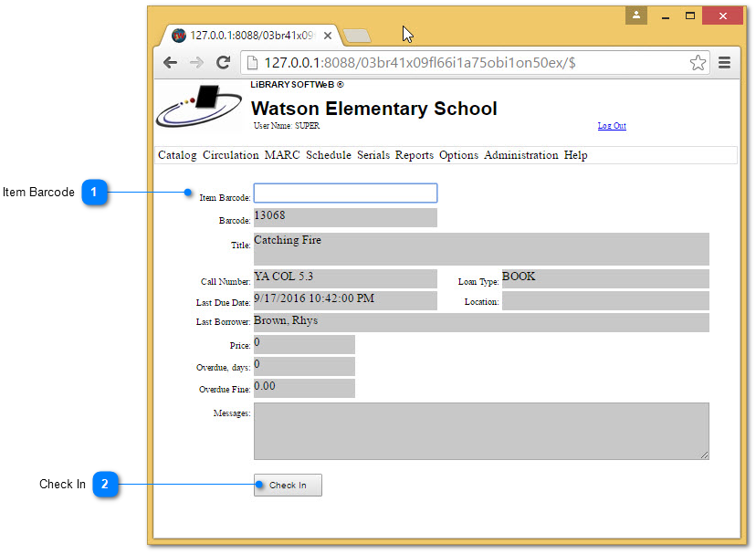This screenshot has height=554, width=756.
Task: Open the Serials menu
Action: [373, 155]
